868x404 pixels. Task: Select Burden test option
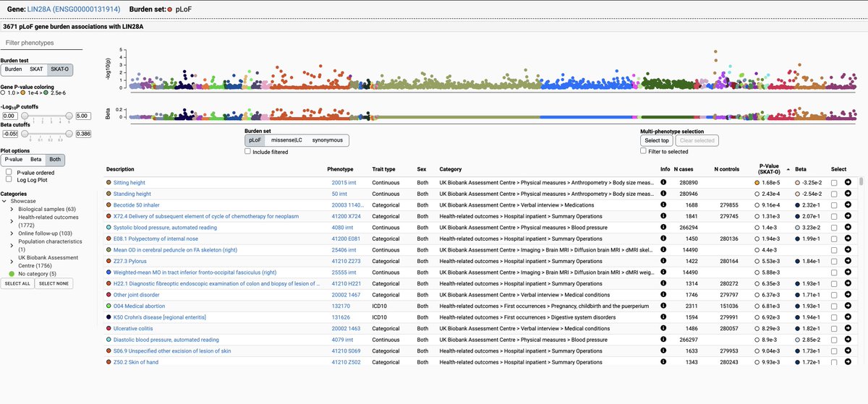click(x=13, y=69)
